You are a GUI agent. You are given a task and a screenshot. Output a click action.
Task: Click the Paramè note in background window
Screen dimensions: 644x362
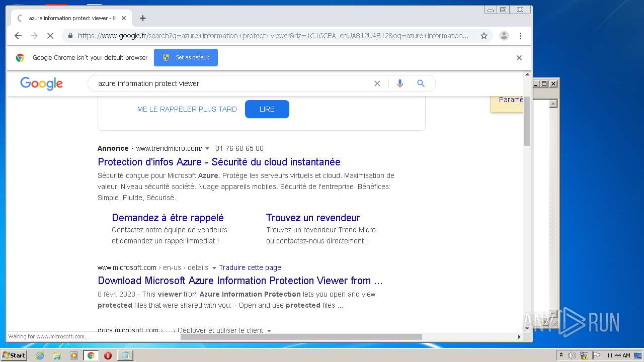point(511,100)
